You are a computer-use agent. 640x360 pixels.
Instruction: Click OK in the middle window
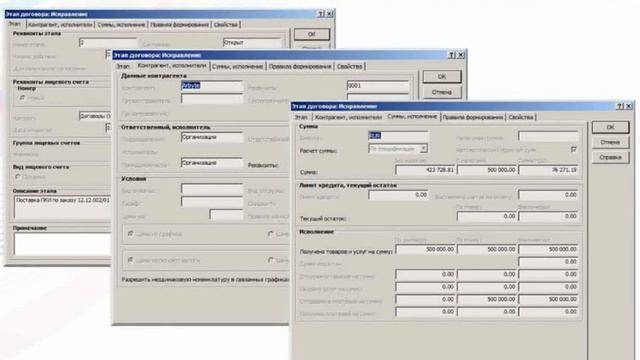[x=442, y=76]
